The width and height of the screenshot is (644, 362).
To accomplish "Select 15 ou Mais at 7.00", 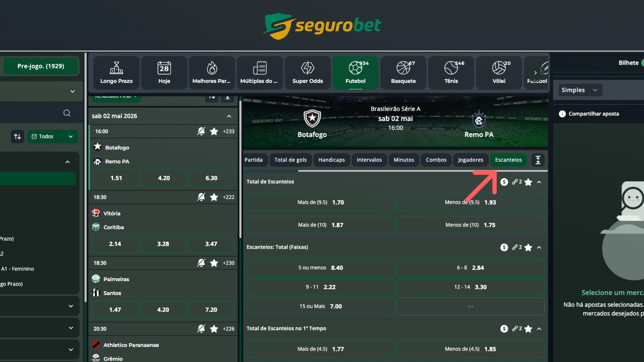I will click(x=321, y=306).
